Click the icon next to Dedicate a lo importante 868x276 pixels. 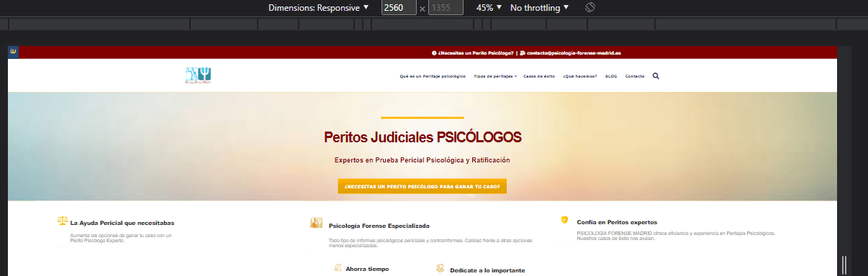(440, 269)
